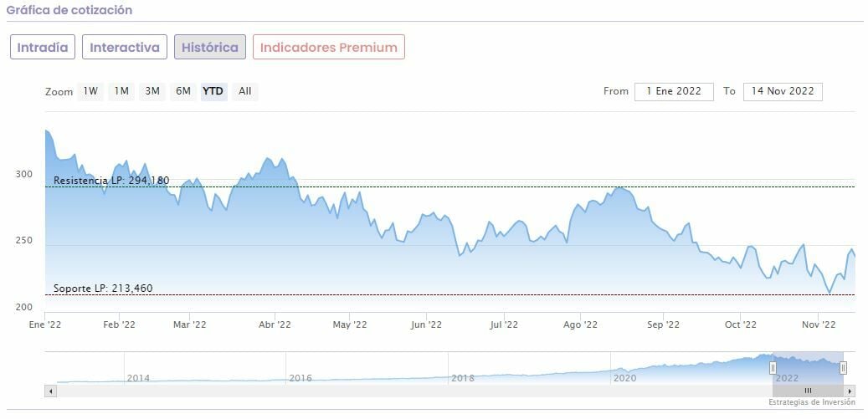Screen dimensions: 868x419
Task: Click the right range handle in navigator
Action: [843, 367]
